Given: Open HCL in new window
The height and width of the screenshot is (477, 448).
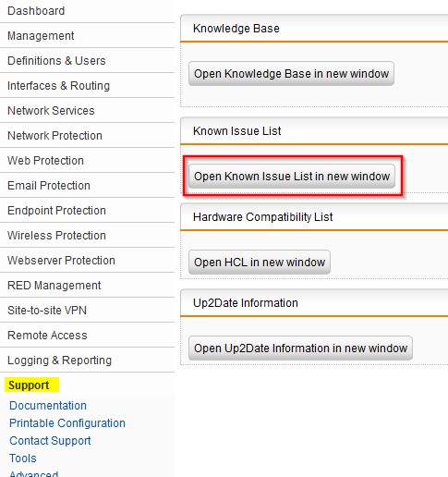Looking at the screenshot, I should [260, 263].
